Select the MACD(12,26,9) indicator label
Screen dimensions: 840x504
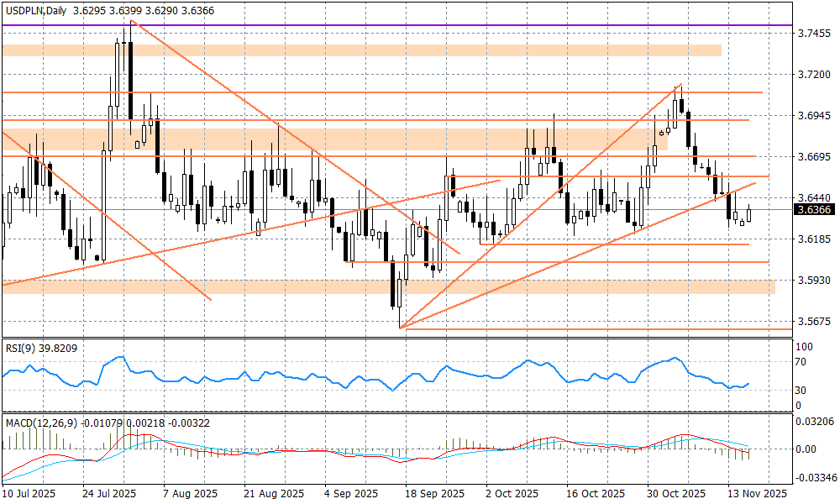tap(40, 422)
